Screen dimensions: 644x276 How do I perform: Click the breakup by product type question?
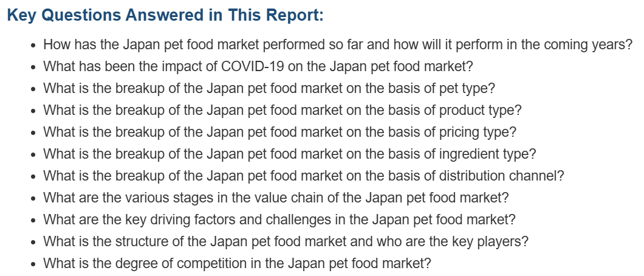click(x=282, y=110)
